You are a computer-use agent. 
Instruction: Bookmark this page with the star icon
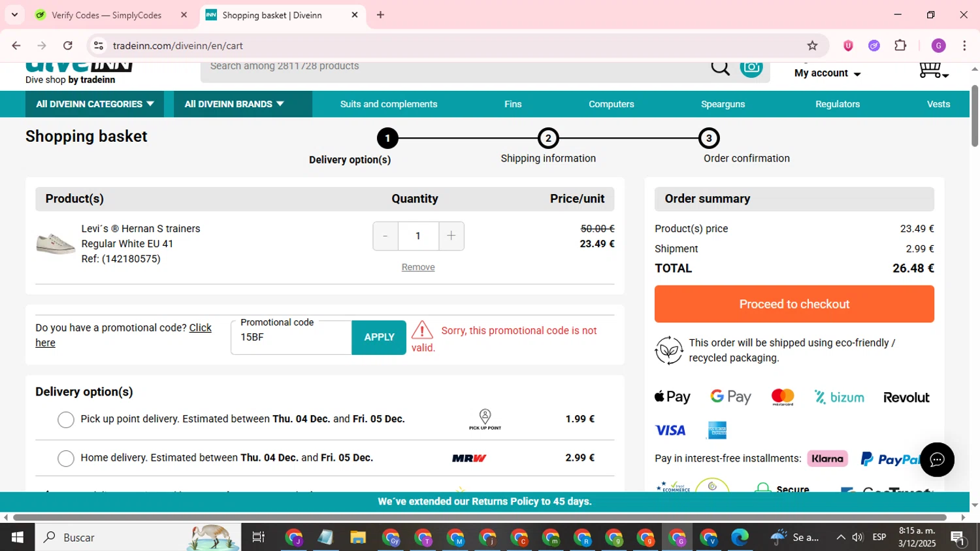812,46
